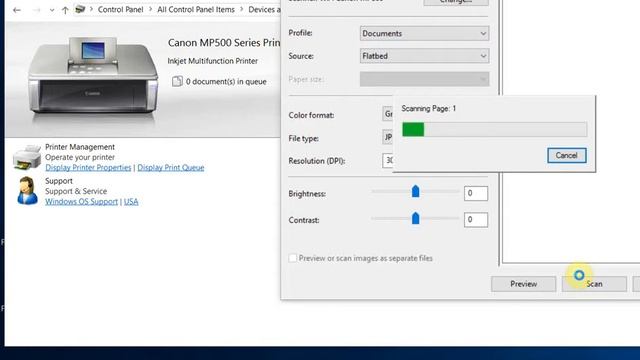Click the Scan button
Screen dimensions: 640x360
coord(594,284)
